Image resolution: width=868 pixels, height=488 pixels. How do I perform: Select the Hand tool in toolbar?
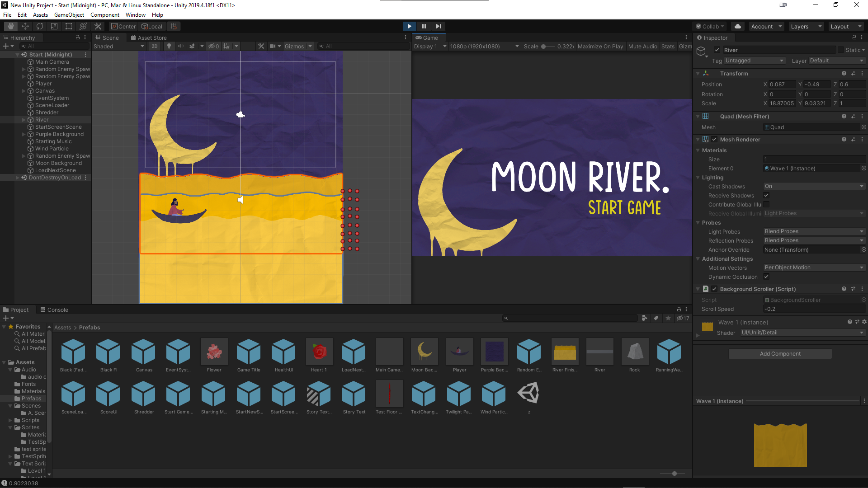(x=11, y=26)
